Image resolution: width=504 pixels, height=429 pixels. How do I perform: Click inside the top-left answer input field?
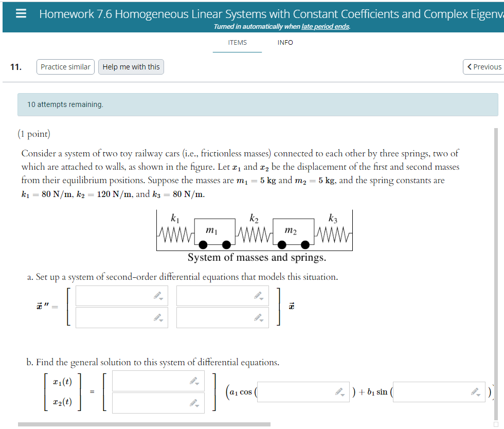click(118, 296)
